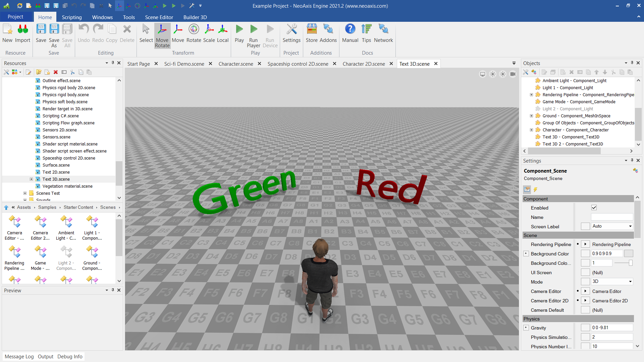The image size is (644, 362).
Task: Open the Message Log panel
Action: 19,357
